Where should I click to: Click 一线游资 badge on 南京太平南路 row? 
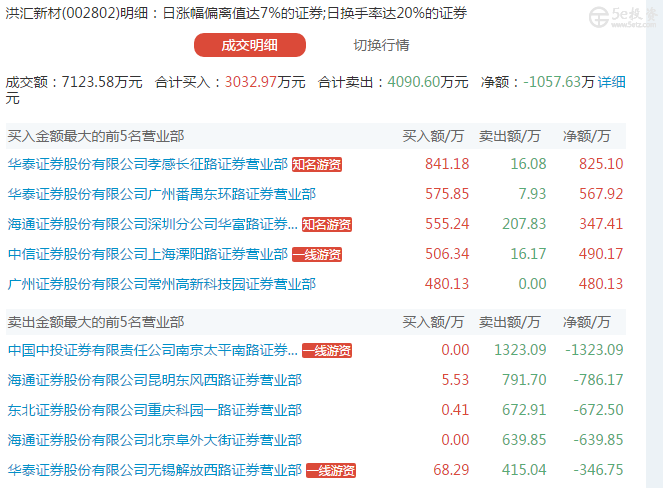click(x=327, y=350)
